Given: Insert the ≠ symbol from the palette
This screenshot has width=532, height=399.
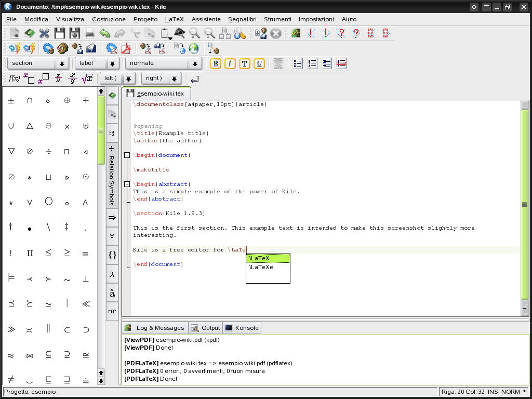Looking at the screenshot, I should pyautogui.click(x=11, y=379).
